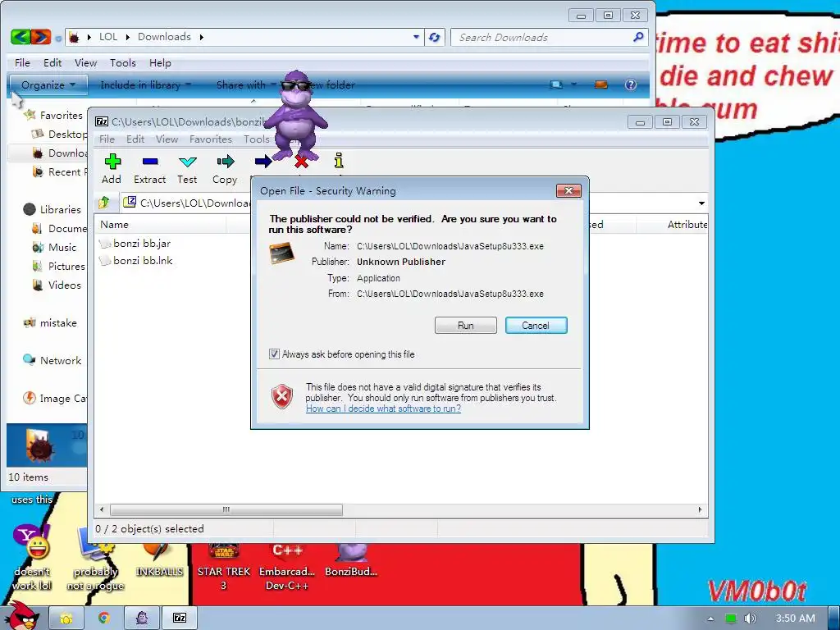Click the 7-Zip horizontal scrollbar thumb

(226, 509)
